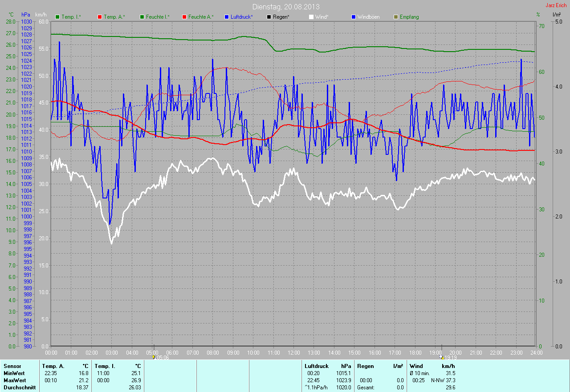Select the "Feuchte A.*" legend label
This screenshot has width=570, height=392.
tap(201, 17)
